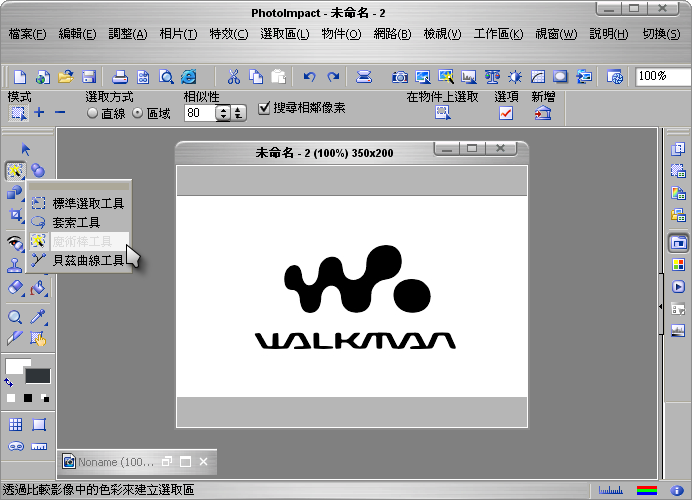692x500 pixels.
Task: Select the paint bucket Fill tool
Action: (x=38, y=288)
